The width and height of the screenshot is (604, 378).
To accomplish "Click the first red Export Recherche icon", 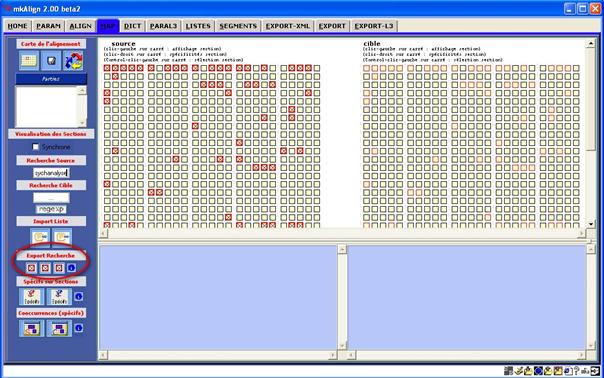I will (32, 268).
